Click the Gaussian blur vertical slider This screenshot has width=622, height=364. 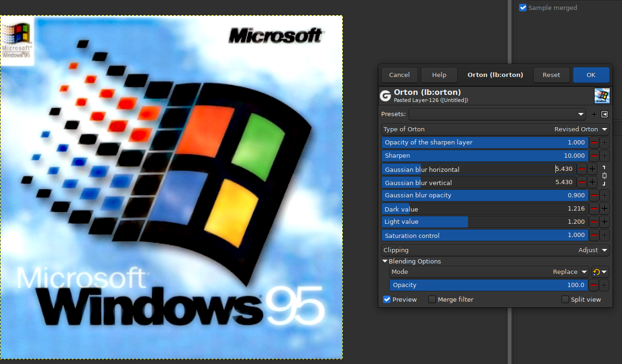[479, 182]
